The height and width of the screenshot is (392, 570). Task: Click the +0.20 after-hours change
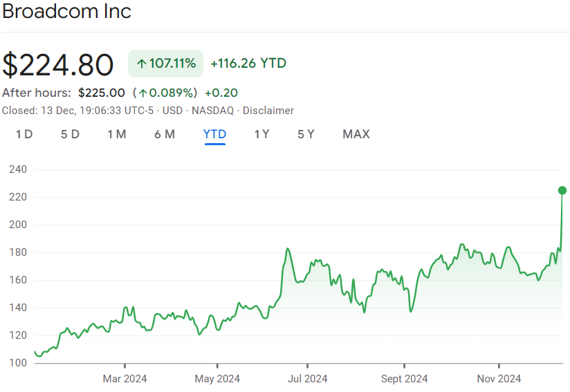coord(221,93)
